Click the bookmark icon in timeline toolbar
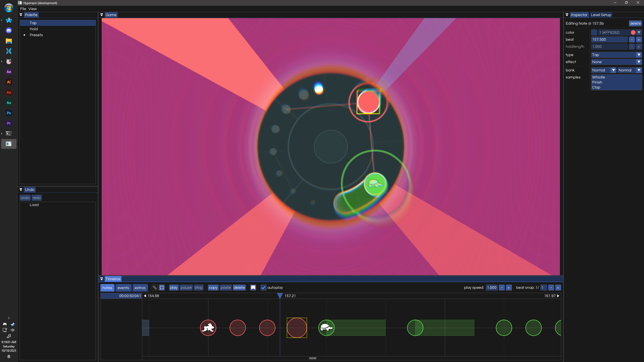Viewport: 644px width, 362px height. click(253, 288)
